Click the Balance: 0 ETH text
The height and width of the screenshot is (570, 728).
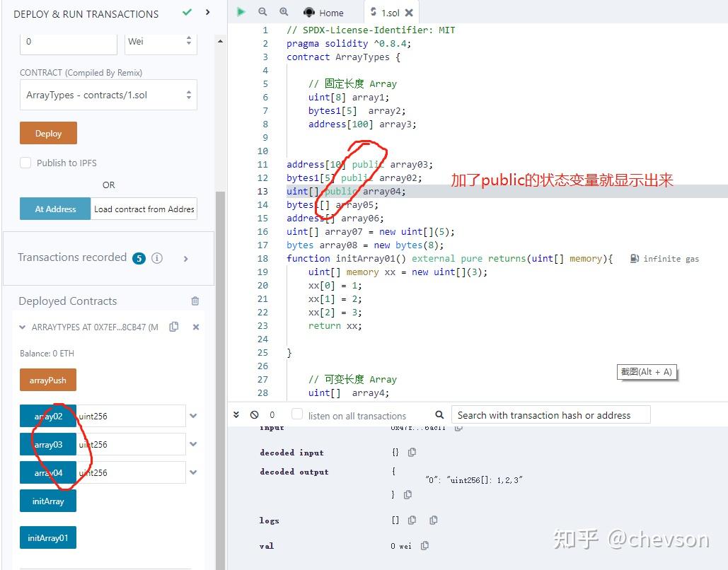click(x=47, y=353)
